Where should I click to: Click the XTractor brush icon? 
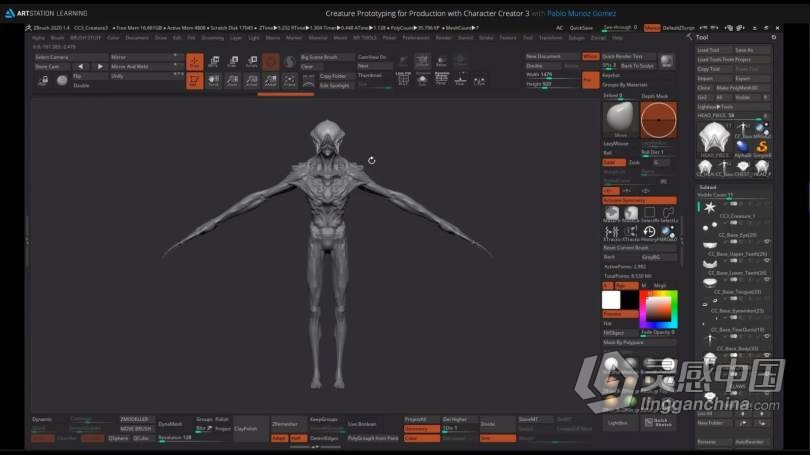612,233
